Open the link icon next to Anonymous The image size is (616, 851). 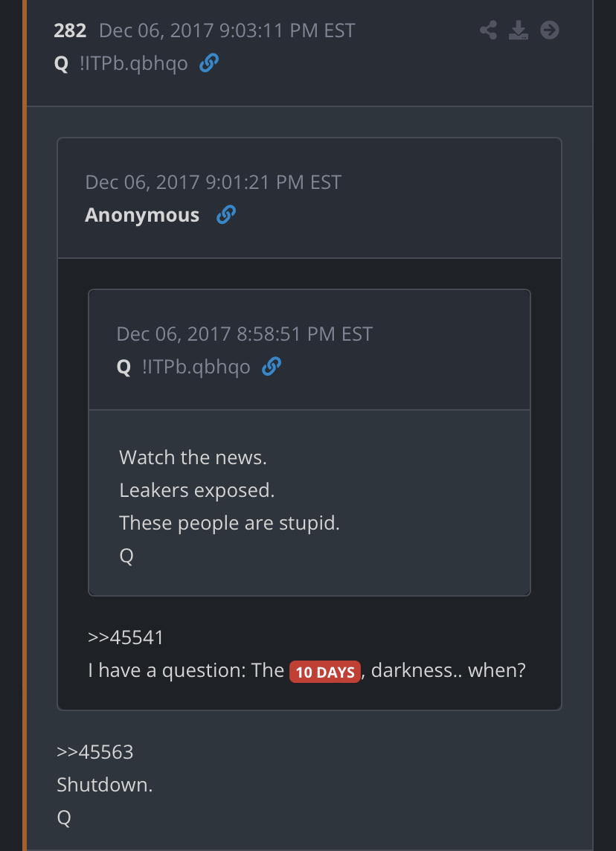225,215
